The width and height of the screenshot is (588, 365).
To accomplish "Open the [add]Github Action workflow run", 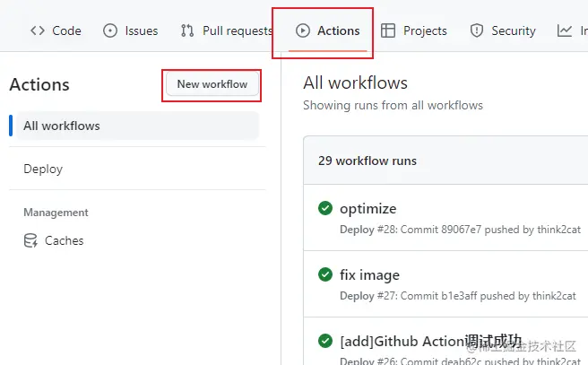I will [430, 342].
